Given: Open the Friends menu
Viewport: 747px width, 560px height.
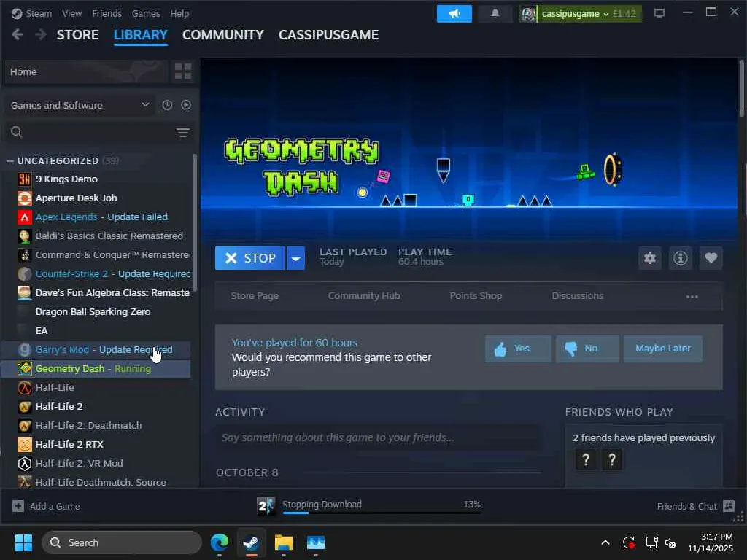Looking at the screenshot, I should pos(107,13).
